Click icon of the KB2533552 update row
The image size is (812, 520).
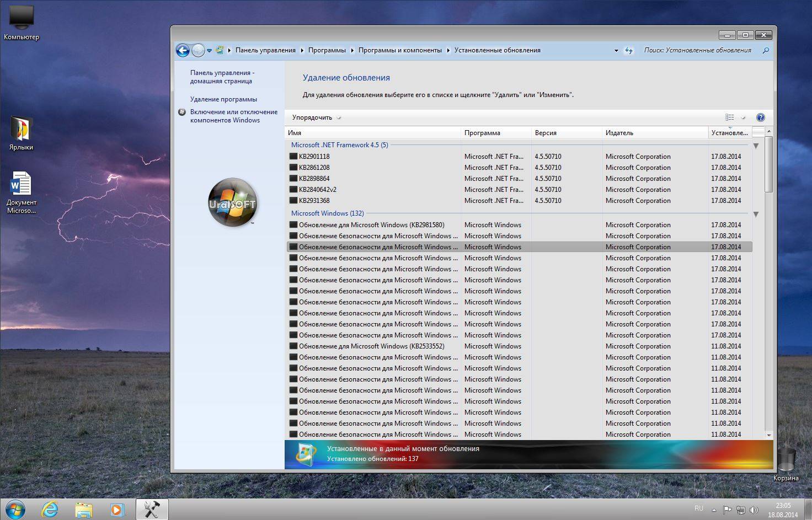pos(293,346)
